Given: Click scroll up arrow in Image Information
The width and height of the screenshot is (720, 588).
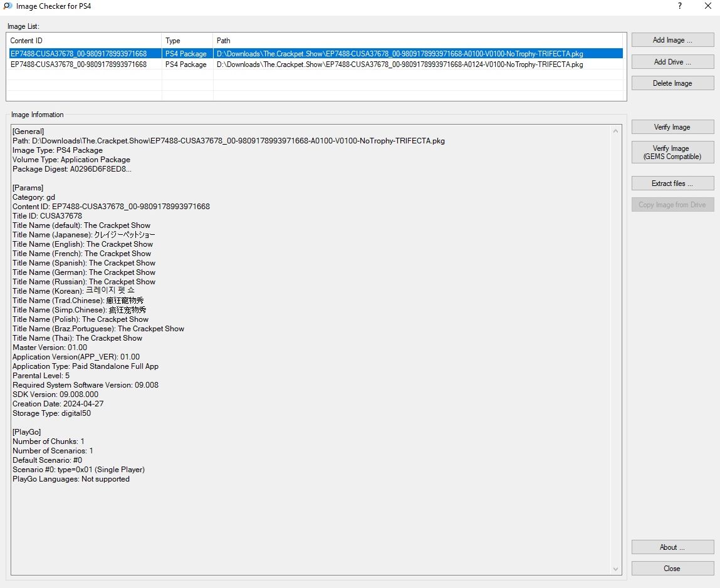Looking at the screenshot, I should point(616,132).
